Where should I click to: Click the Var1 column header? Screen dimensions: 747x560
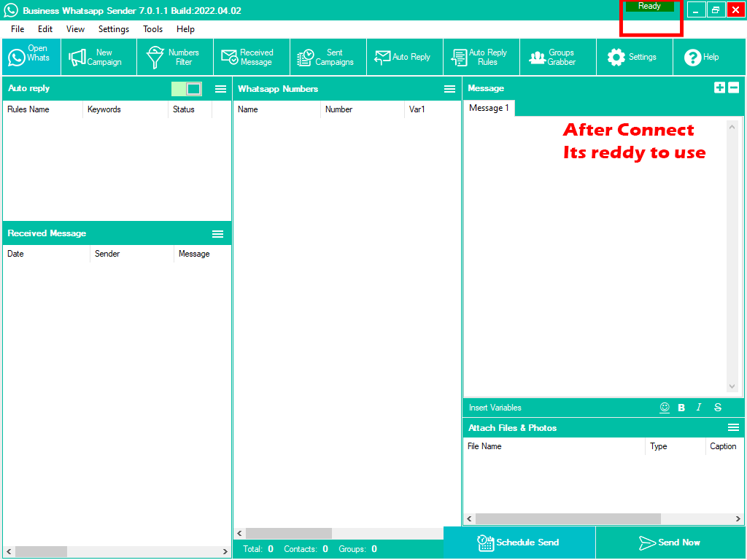(x=432, y=109)
